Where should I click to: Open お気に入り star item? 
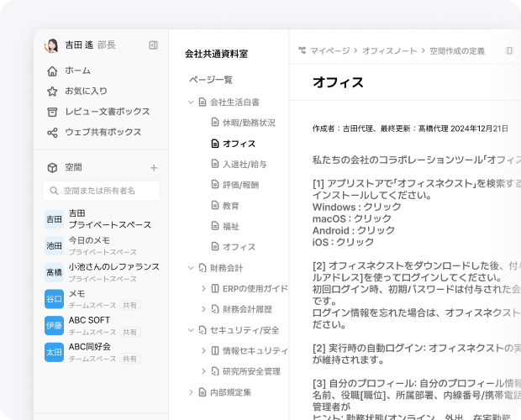(x=86, y=91)
